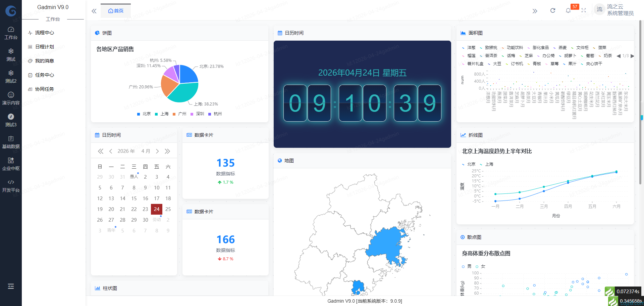
Task: Open 工作台 from the sidebar
Action: click(x=11, y=33)
